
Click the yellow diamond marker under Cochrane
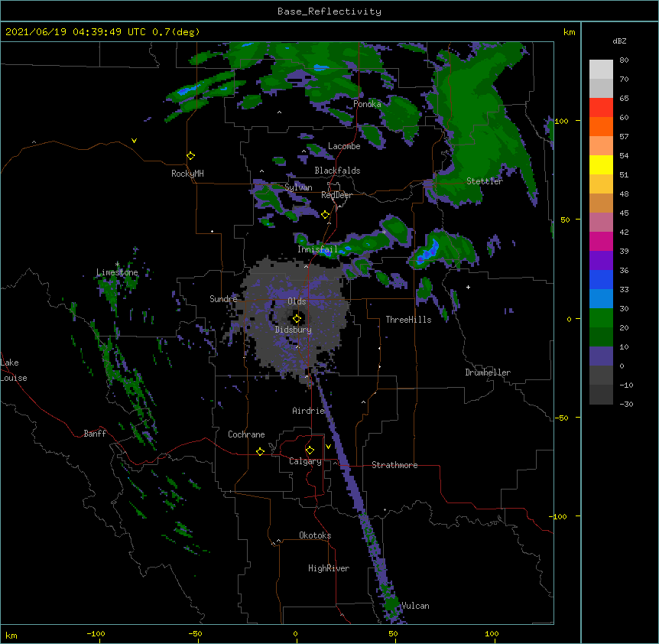(x=260, y=451)
